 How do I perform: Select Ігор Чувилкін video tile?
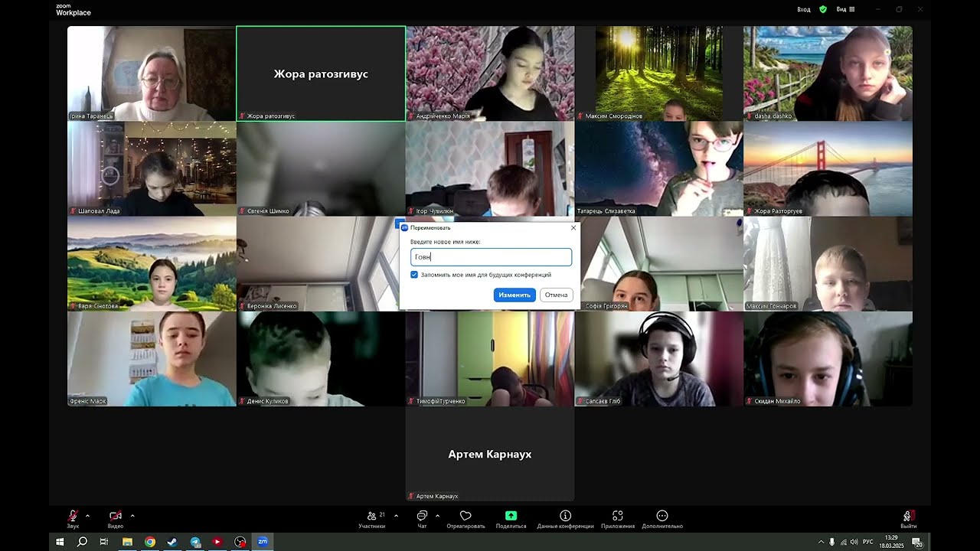[x=490, y=168]
